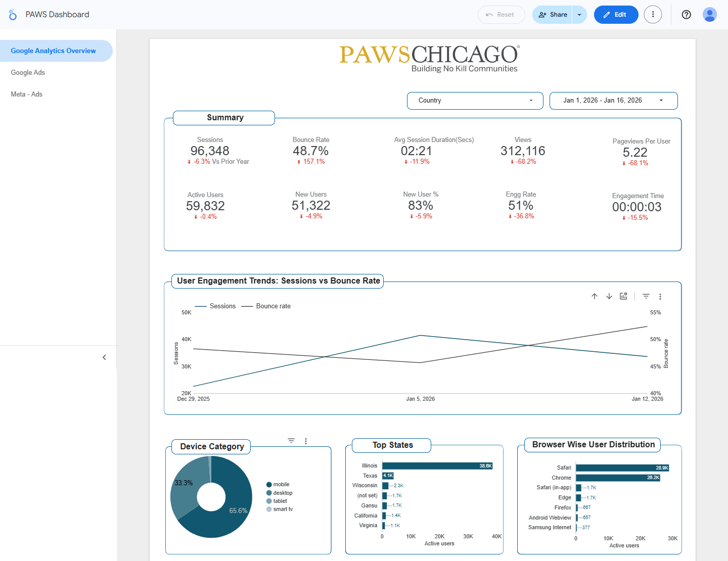Image resolution: width=728 pixels, height=561 pixels.
Task: Open the Country filter dropdown
Action: click(475, 101)
